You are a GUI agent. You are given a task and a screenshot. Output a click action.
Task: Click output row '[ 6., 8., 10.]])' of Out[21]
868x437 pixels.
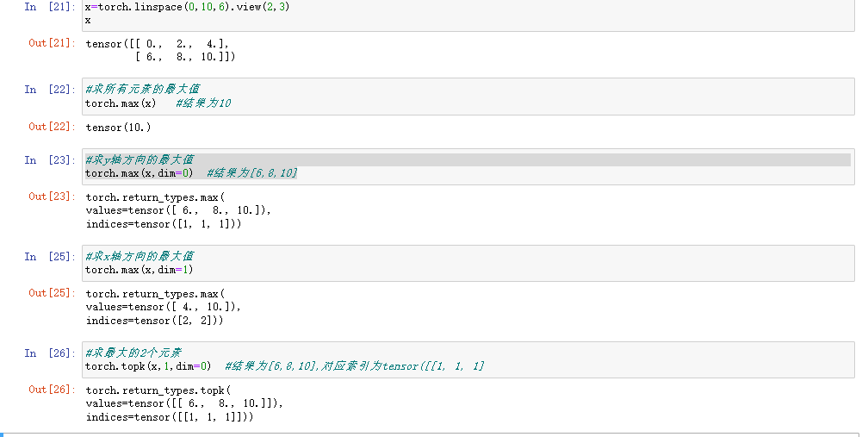(185, 57)
